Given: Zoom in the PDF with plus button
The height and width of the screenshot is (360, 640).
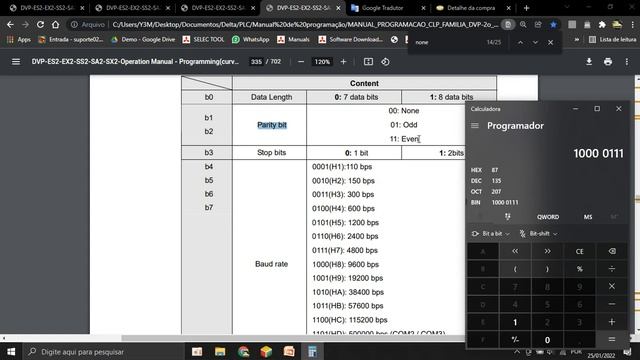Looking at the screenshot, I should pos(343,62).
